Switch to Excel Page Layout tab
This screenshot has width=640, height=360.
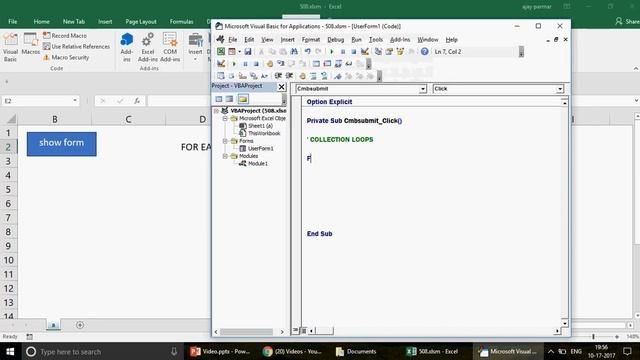pyautogui.click(x=141, y=21)
